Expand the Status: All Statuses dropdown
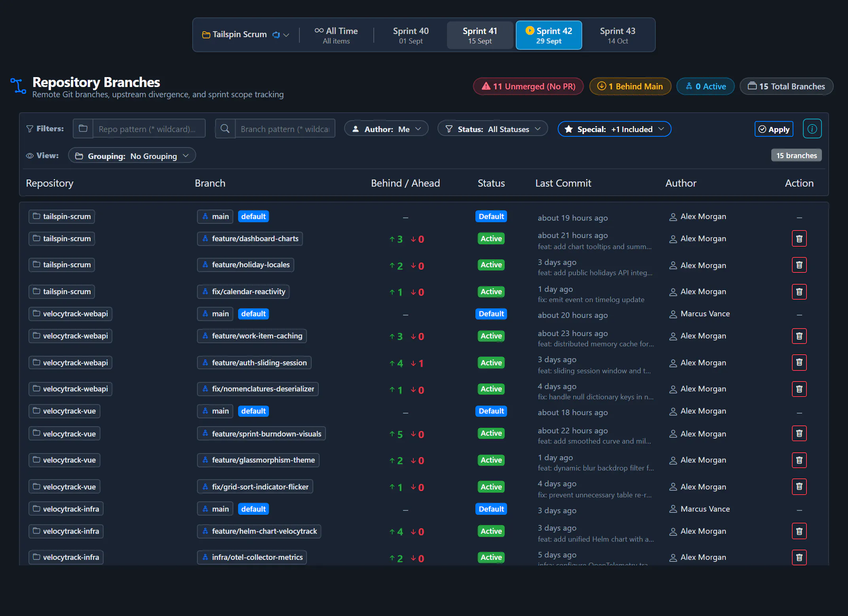This screenshot has height=616, width=848. tap(492, 129)
